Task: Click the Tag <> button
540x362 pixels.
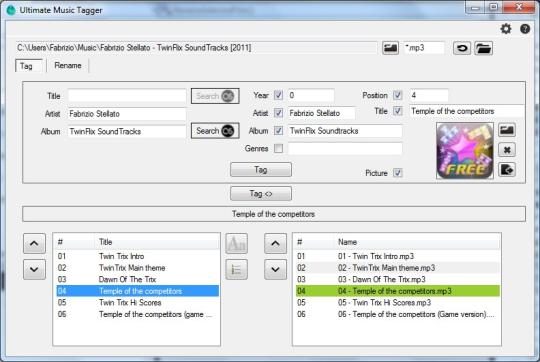Action: coord(261,194)
